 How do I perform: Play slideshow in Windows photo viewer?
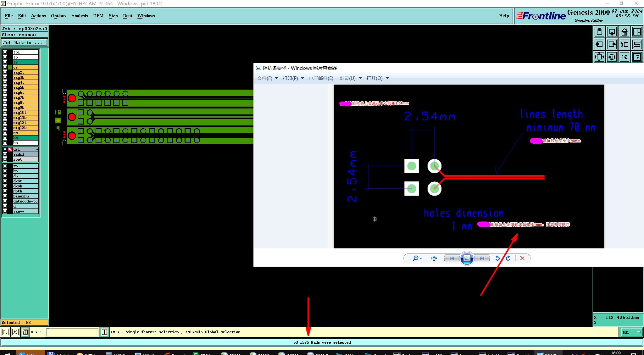[467, 258]
